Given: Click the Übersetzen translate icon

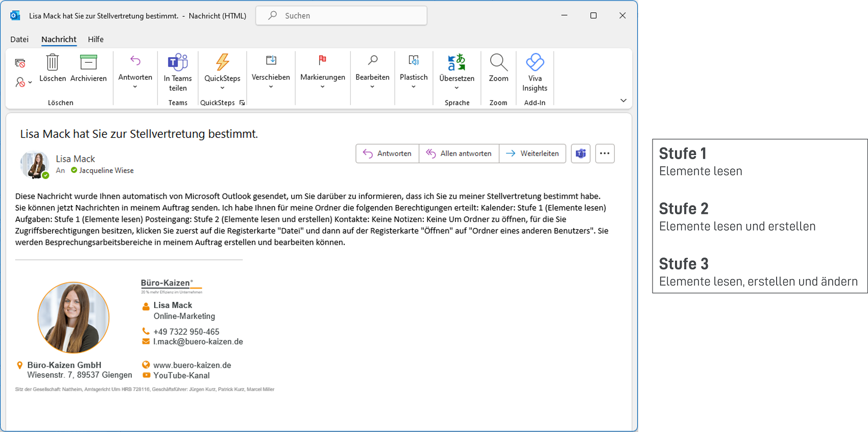Looking at the screenshot, I should [x=456, y=62].
